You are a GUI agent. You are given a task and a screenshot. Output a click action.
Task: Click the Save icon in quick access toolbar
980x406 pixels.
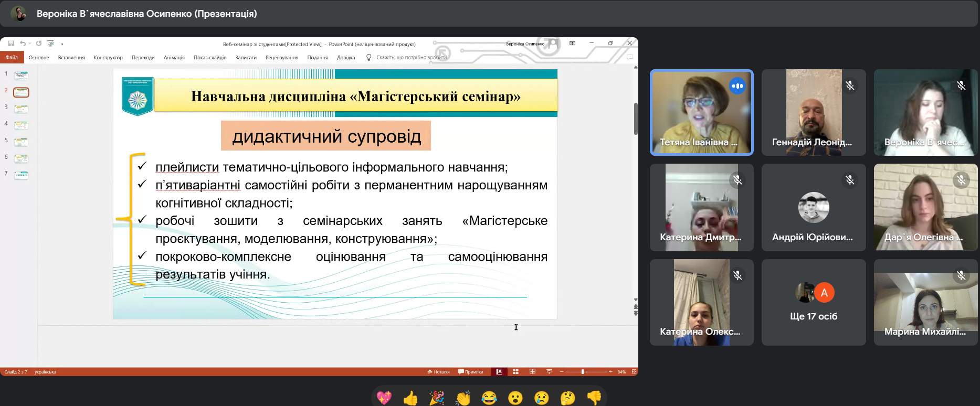[x=11, y=44]
